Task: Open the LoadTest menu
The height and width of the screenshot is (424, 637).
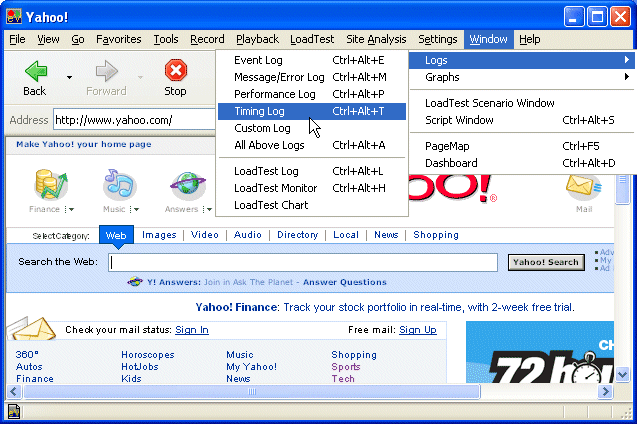Action: tap(312, 39)
